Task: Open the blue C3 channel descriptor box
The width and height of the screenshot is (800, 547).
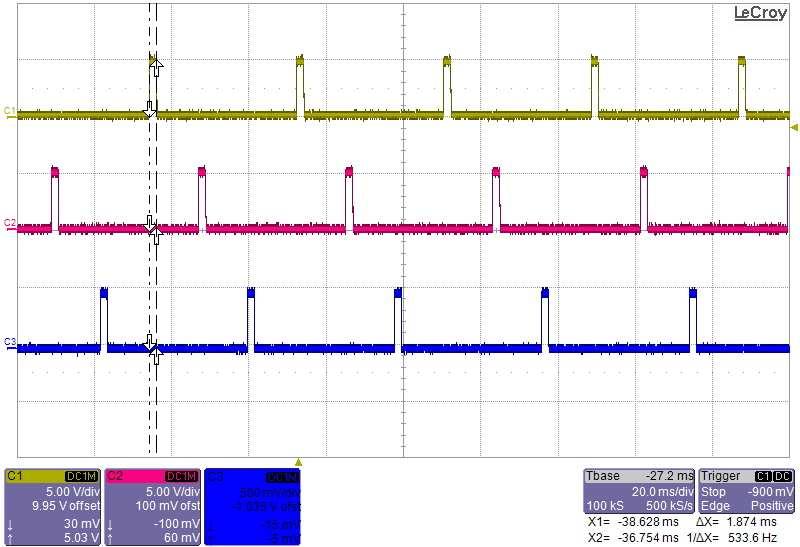Action: click(253, 507)
